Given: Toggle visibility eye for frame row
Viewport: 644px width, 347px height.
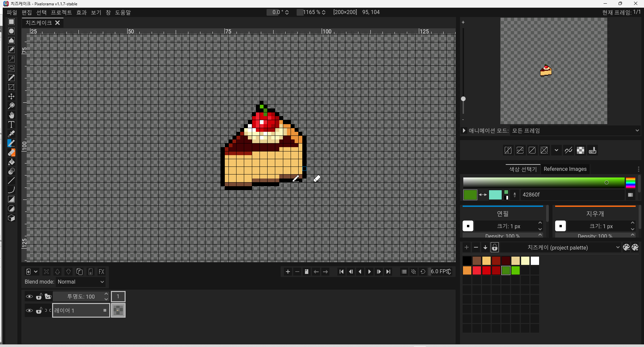Looking at the screenshot, I should 29,297.
